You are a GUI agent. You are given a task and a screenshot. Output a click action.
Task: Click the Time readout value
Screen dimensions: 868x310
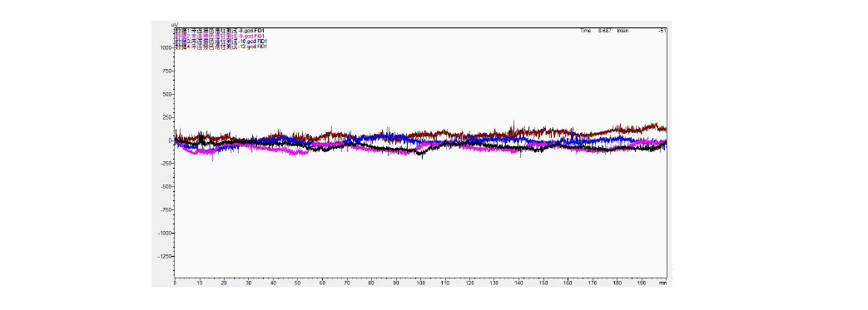(x=604, y=31)
